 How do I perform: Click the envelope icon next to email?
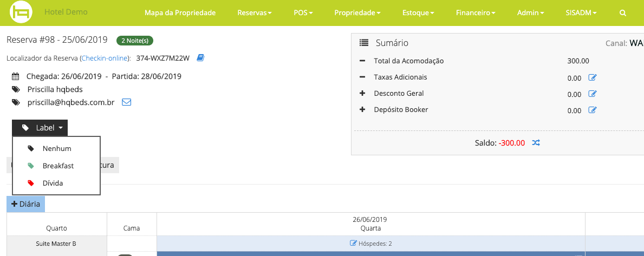coord(126,102)
